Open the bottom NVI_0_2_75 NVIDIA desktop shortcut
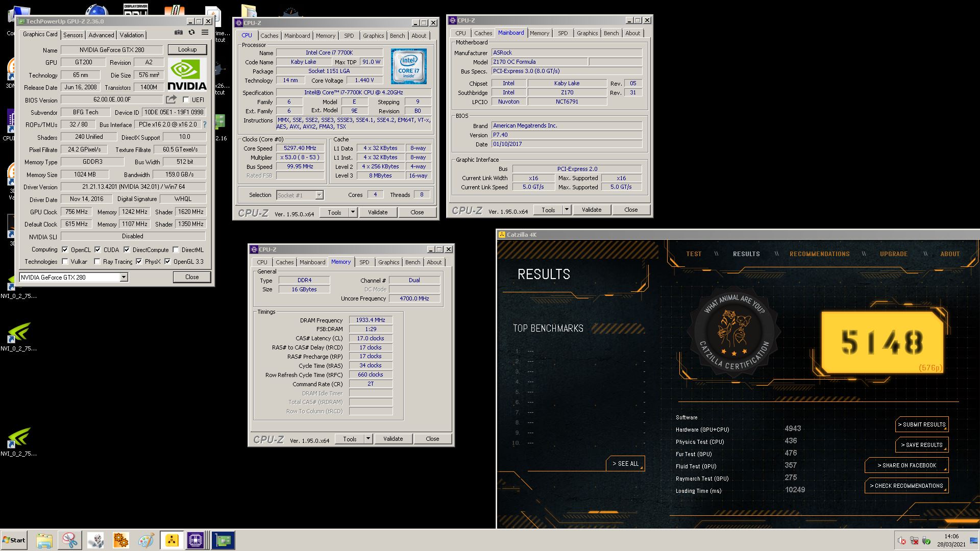 [x=19, y=442]
